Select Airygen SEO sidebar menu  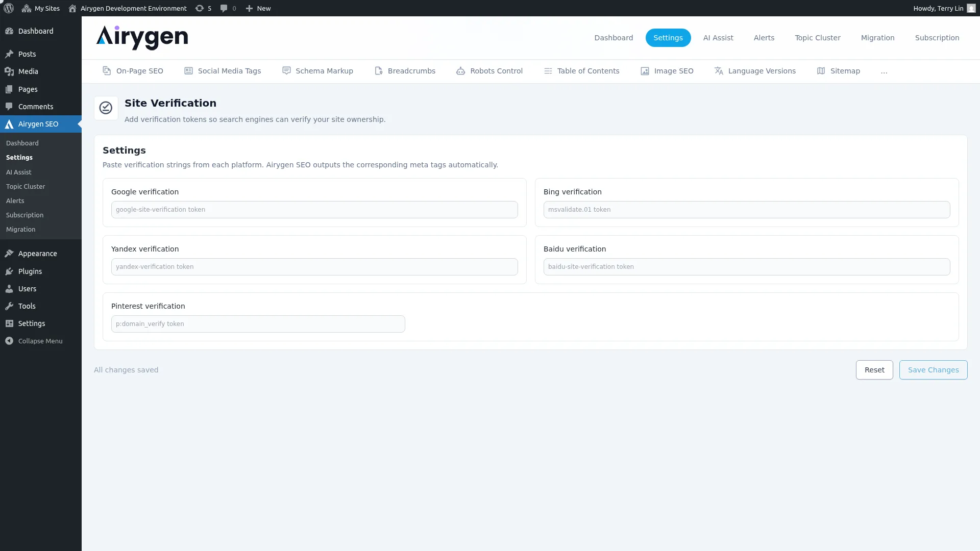click(x=41, y=124)
